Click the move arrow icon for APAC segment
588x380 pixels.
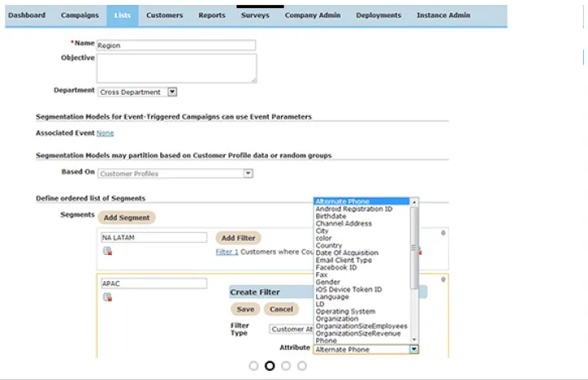coord(443,280)
